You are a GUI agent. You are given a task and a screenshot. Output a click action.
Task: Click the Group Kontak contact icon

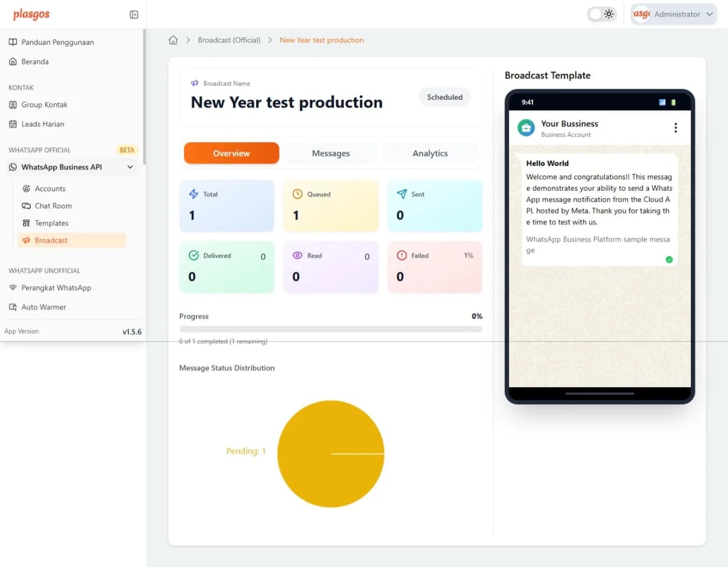pyautogui.click(x=13, y=105)
